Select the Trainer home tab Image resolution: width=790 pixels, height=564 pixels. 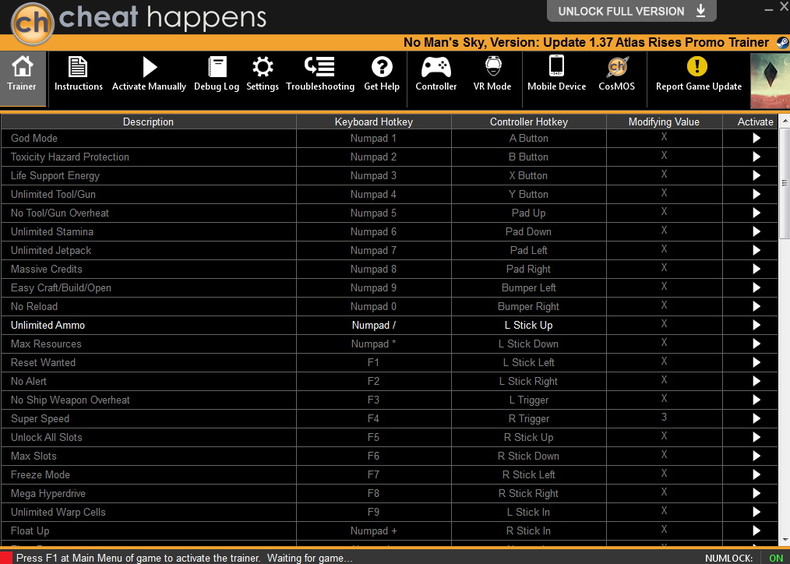[x=23, y=78]
